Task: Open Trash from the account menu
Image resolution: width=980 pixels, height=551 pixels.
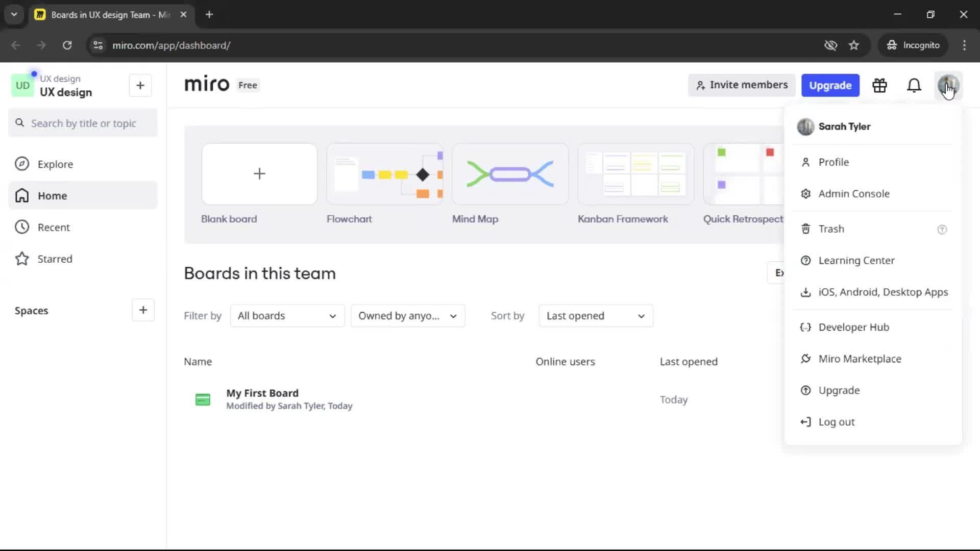Action: (873, 229)
